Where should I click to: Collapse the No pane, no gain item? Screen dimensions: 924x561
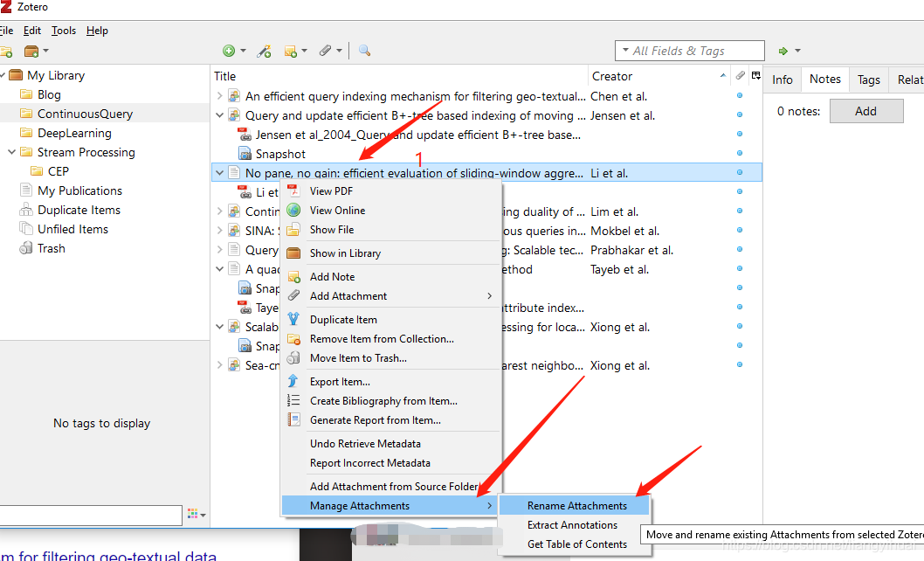(219, 173)
